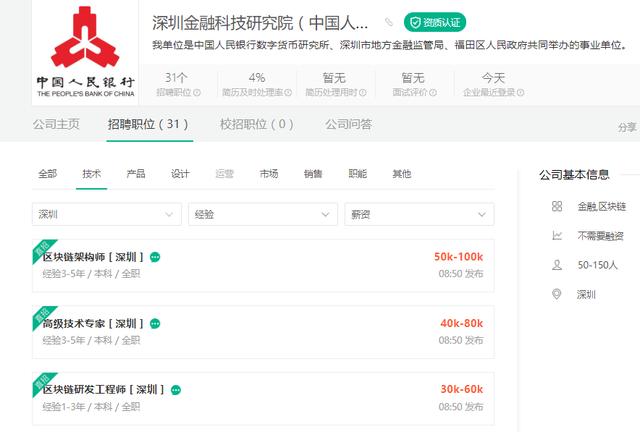Click the financing chart icon beside 不需要融资
Image resolution: width=640 pixels, height=432 pixels.
click(x=557, y=236)
